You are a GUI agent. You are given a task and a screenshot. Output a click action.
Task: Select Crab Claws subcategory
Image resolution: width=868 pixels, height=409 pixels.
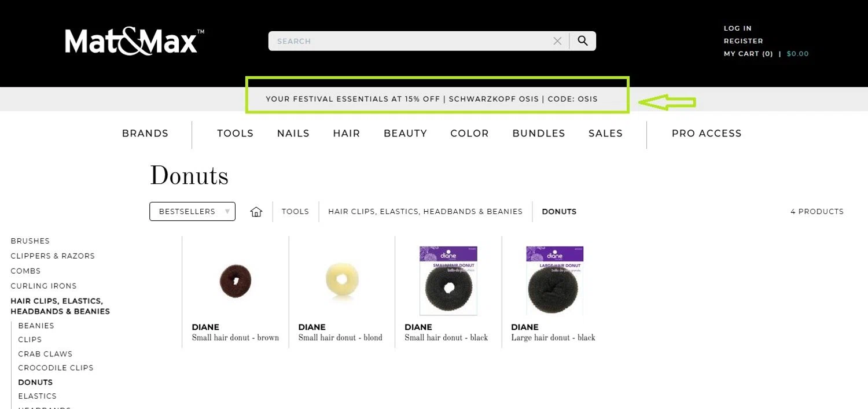(45, 354)
